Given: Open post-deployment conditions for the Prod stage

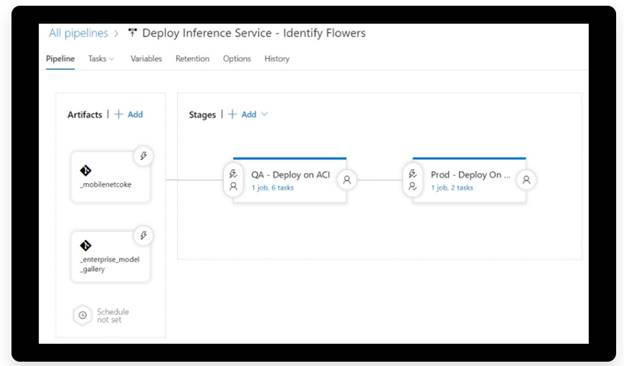Looking at the screenshot, I should pos(526,180).
